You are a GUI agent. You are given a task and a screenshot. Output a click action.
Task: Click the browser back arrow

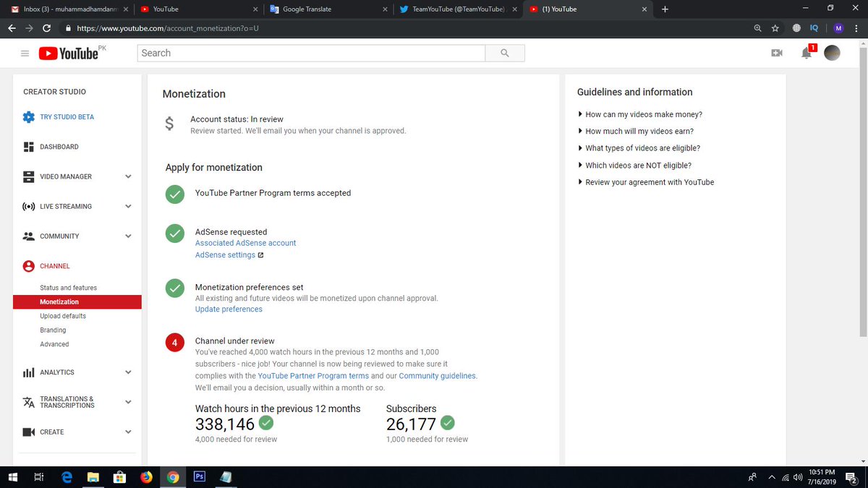click(x=12, y=28)
